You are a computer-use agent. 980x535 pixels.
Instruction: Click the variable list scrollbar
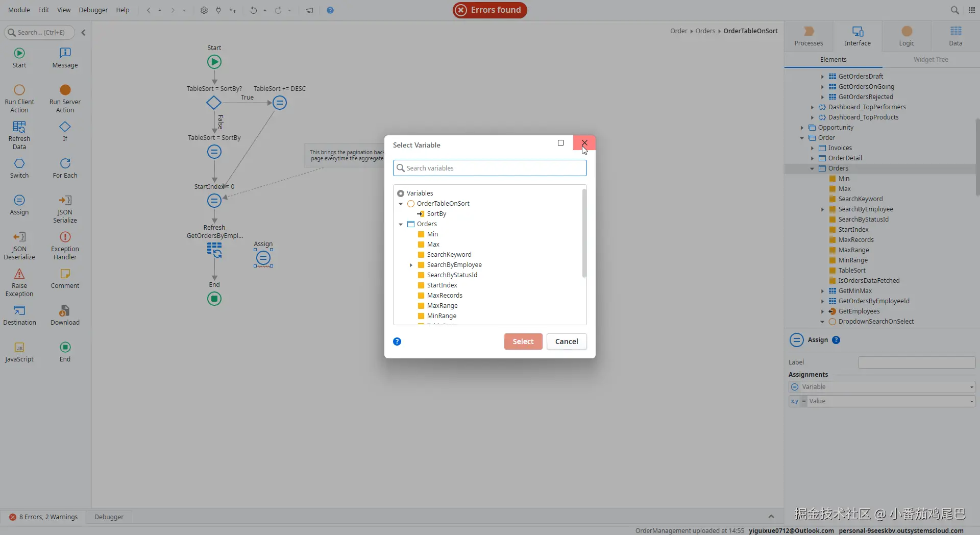584,233
